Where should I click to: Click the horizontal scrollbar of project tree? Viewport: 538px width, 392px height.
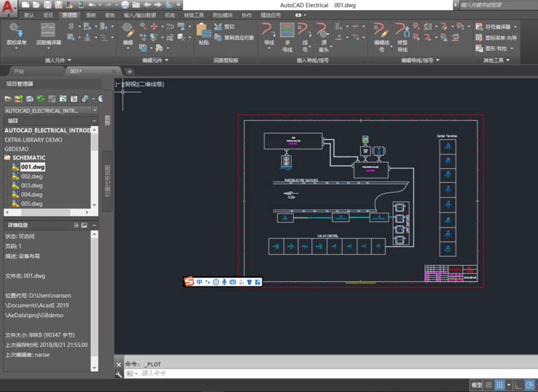point(47,212)
